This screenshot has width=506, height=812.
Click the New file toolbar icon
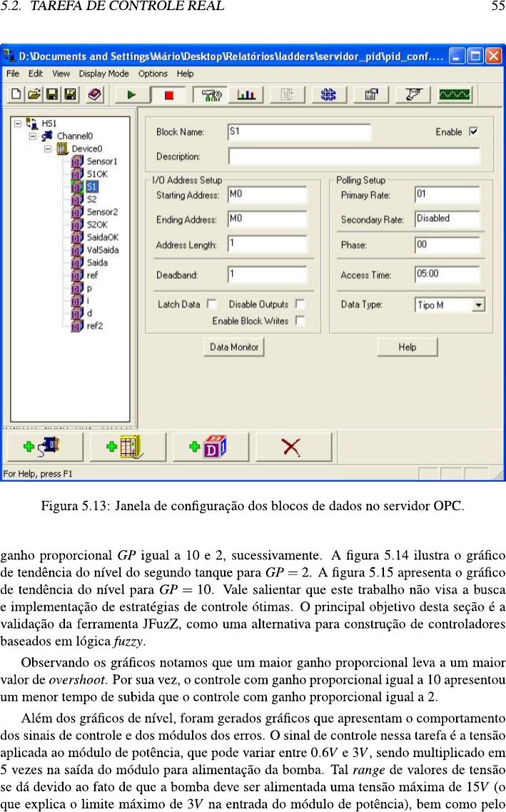[x=16, y=94]
